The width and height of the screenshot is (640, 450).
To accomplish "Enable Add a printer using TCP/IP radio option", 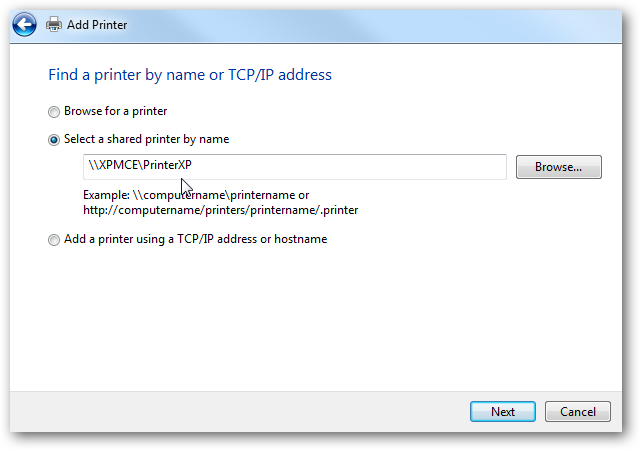I will coord(53,239).
